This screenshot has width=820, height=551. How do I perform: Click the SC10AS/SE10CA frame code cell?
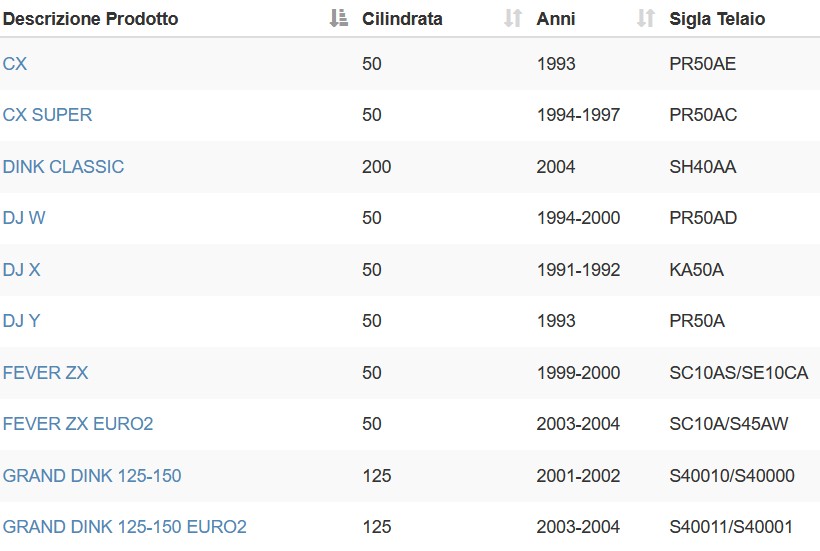point(739,373)
